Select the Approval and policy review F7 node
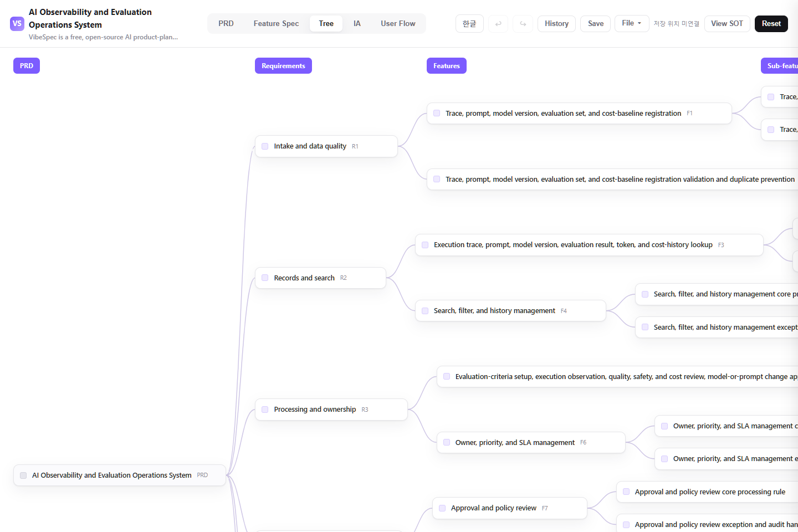This screenshot has width=798, height=532. (x=509, y=508)
